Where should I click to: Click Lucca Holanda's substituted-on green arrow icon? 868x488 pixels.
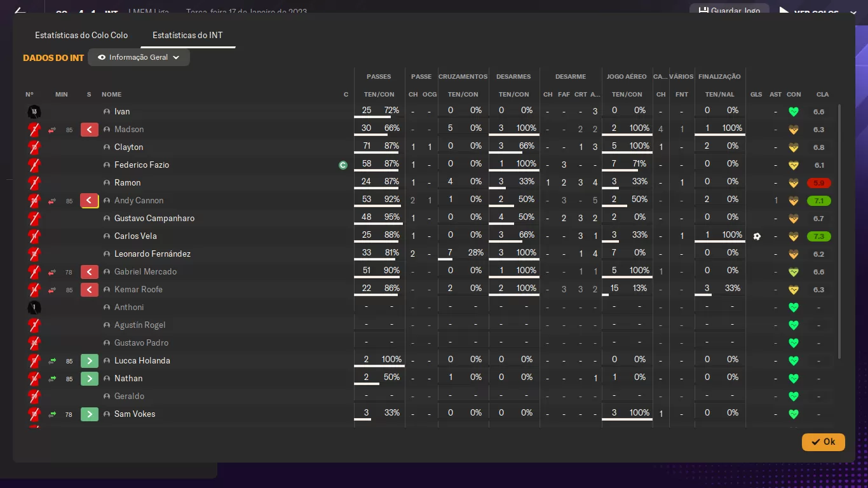[90, 361]
